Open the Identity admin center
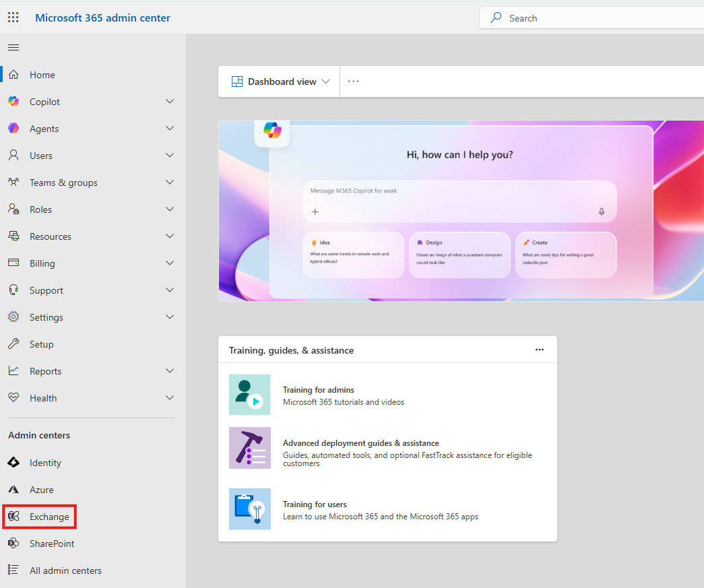The image size is (704, 588). point(45,463)
